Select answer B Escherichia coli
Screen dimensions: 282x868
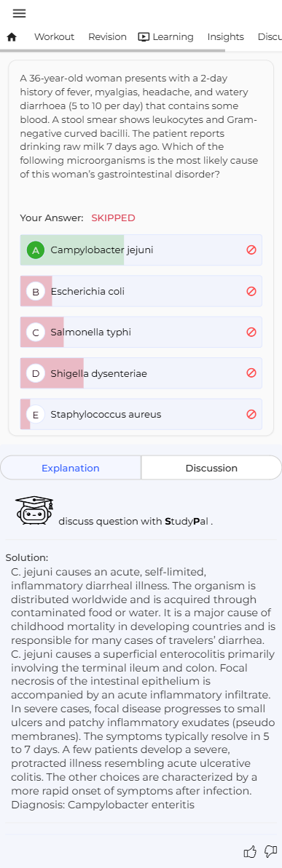141,291
